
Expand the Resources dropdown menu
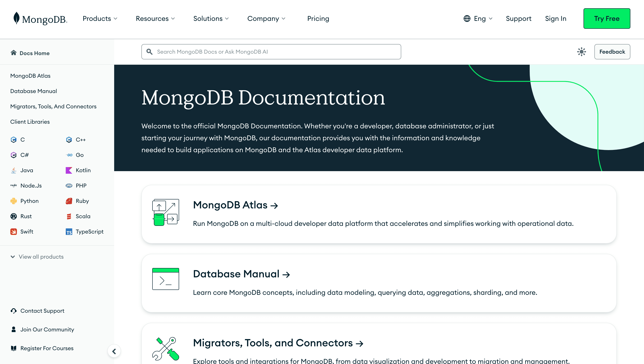coord(155,19)
